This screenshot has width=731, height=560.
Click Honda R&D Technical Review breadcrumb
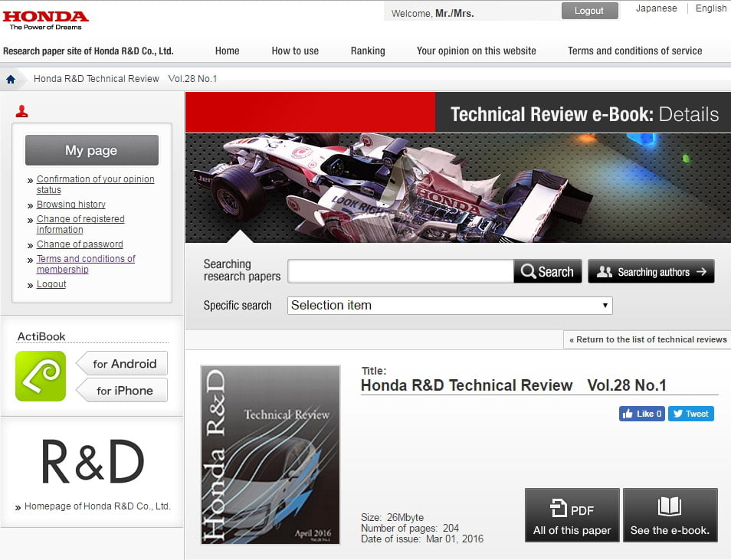tap(97, 79)
